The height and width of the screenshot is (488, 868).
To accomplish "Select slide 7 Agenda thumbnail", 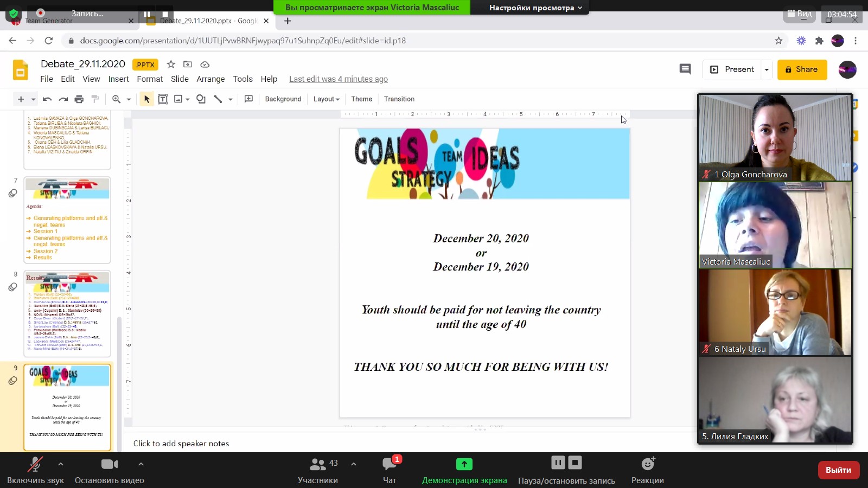I will click(67, 220).
